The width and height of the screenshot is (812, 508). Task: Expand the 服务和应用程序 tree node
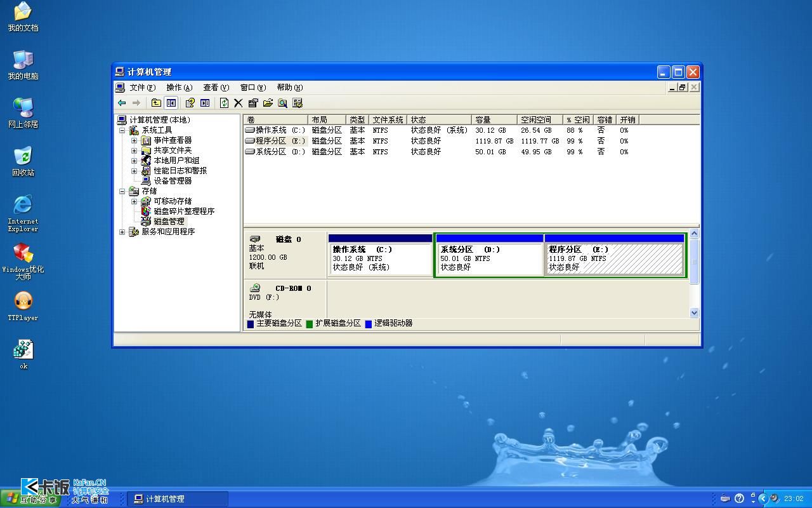pyautogui.click(x=122, y=232)
